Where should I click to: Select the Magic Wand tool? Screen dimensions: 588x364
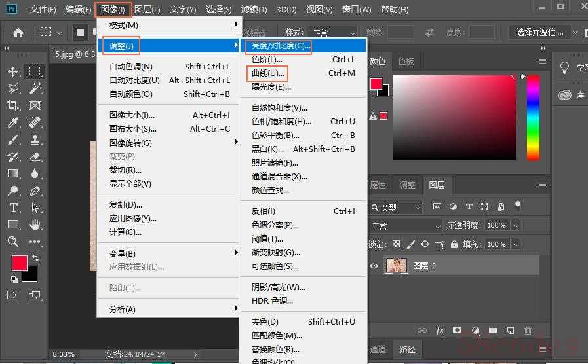point(35,88)
